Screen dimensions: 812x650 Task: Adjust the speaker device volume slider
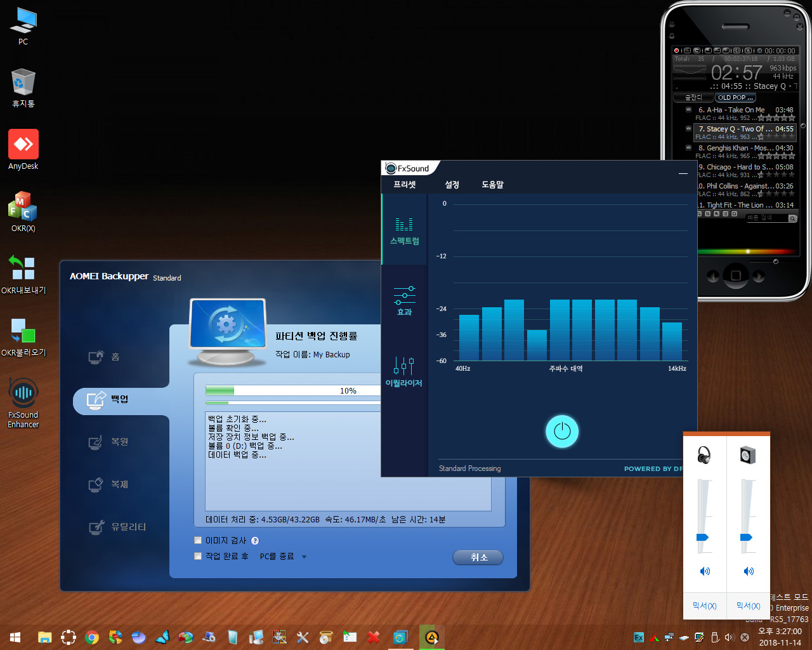(x=747, y=537)
